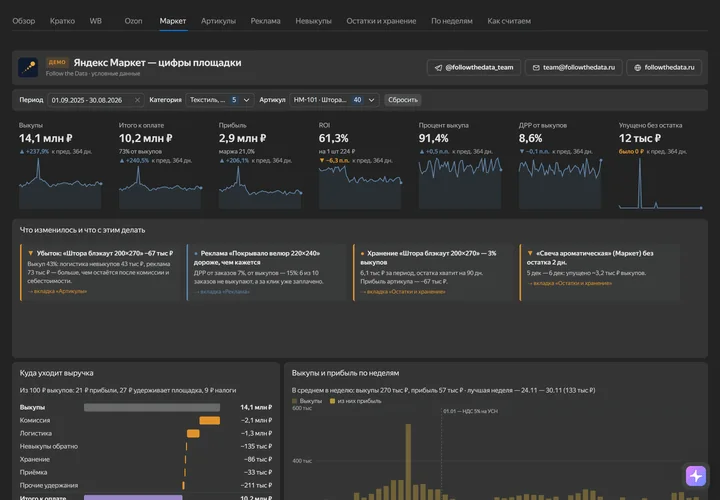720x500 pixels.
Task: Click the ДЕМО badge
Action: (57, 62)
